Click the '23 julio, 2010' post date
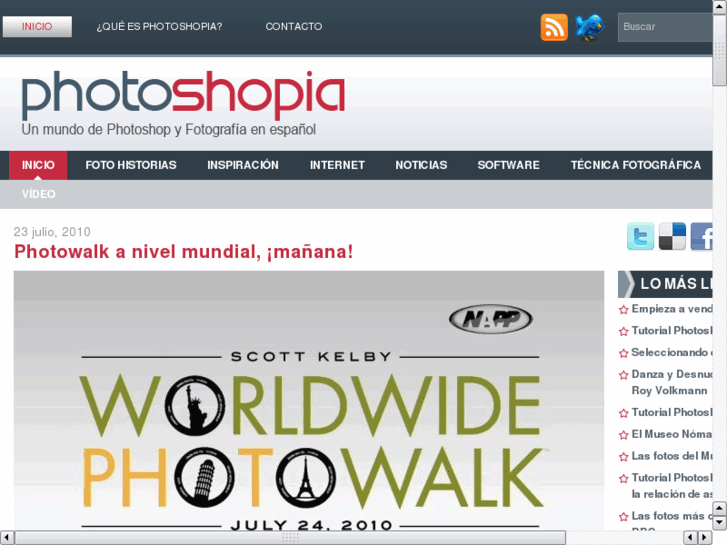The image size is (727, 545). [x=52, y=232]
